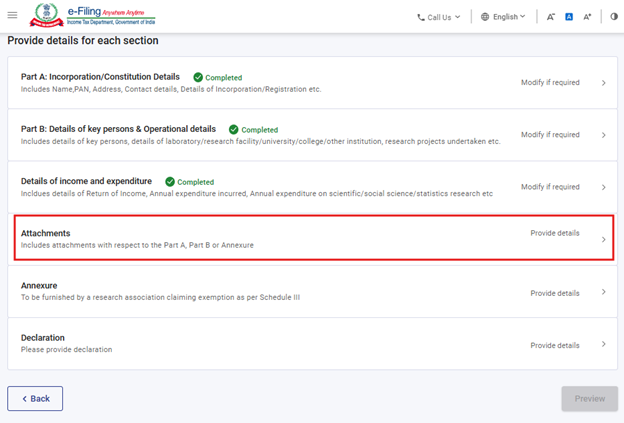This screenshot has height=423, width=624.
Task: Click Part A green completed checkmark icon
Action: tap(198, 77)
